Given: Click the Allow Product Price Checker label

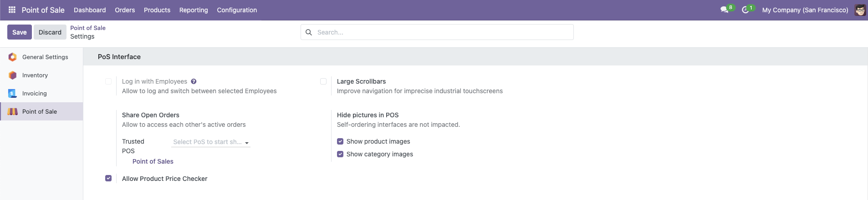Looking at the screenshot, I should tap(165, 179).
